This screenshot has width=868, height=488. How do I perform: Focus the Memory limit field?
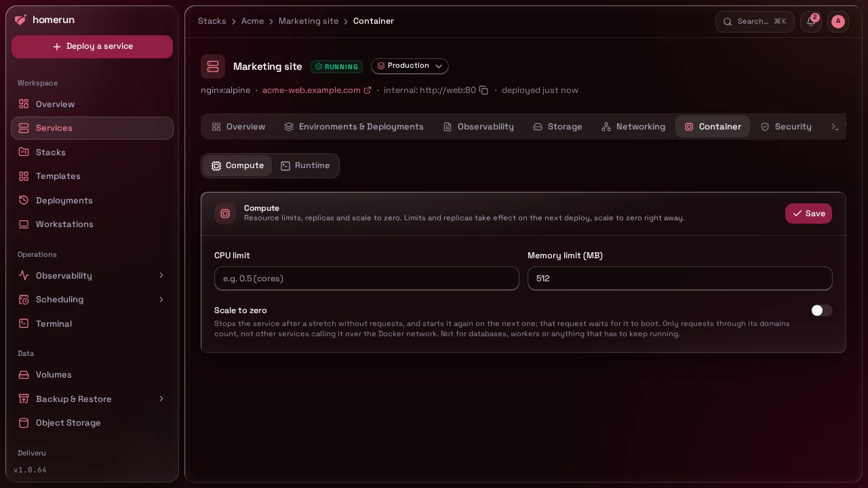tap(680, 279)
